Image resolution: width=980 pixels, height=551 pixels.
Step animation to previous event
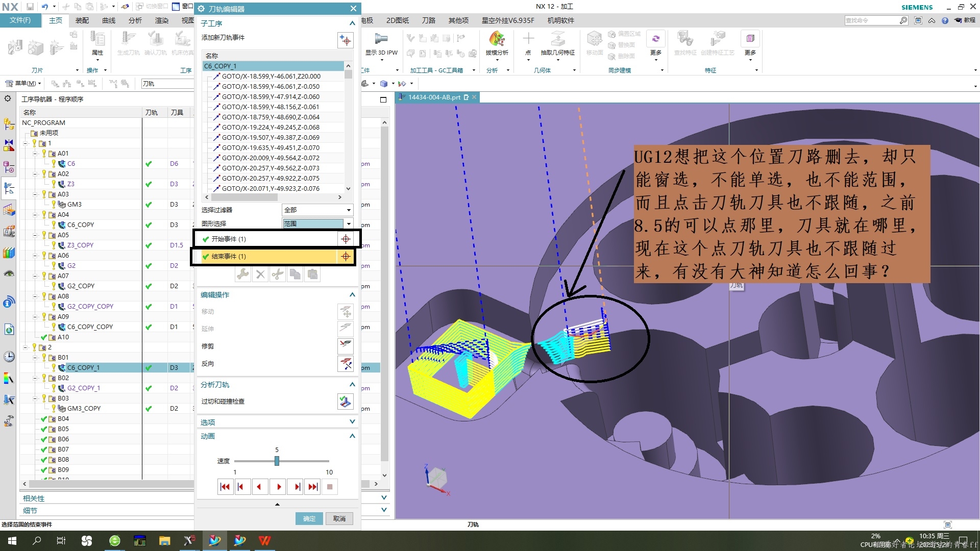242,487
